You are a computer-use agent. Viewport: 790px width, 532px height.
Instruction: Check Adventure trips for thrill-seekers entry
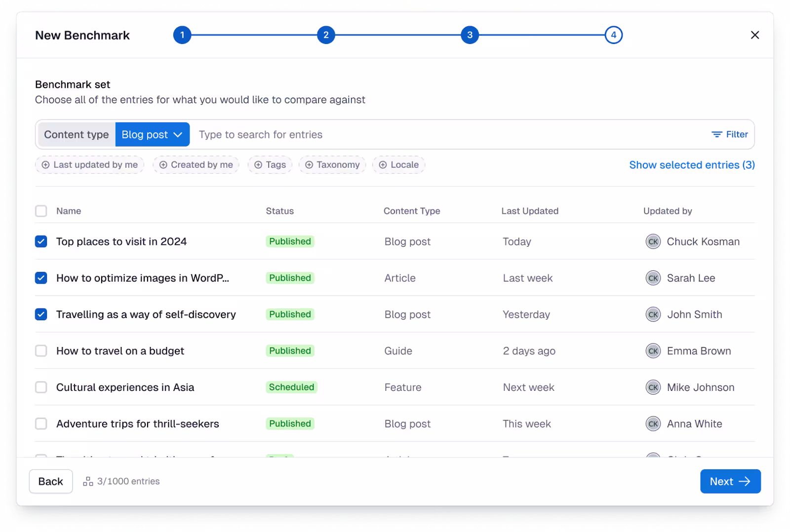coord(41,424)
